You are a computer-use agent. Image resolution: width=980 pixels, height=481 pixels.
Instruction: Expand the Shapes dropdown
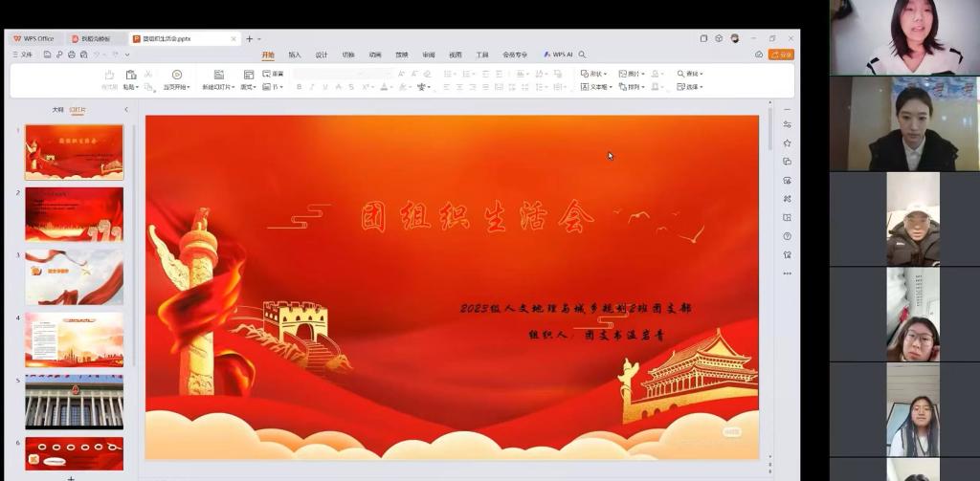(x=596, y=74)
